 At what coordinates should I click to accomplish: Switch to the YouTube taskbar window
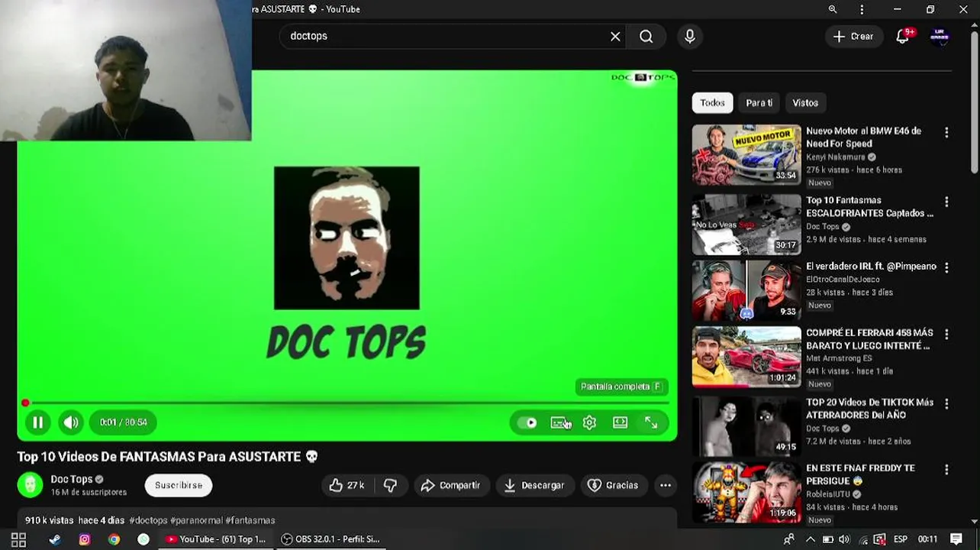(x=216, y=539)
